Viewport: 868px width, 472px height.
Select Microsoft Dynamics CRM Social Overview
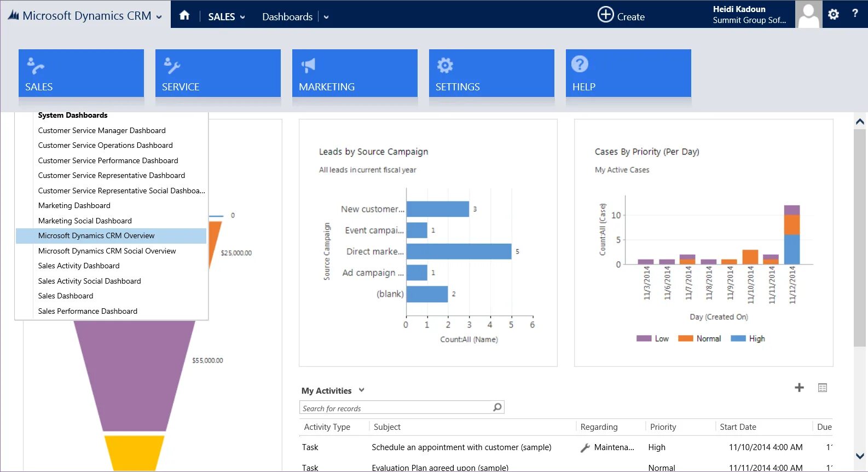[107, 251]
